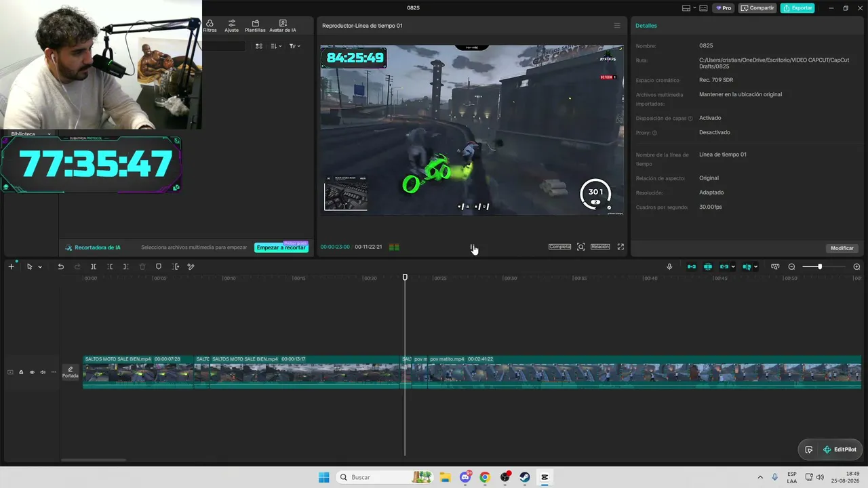Select first SALTOS MOTO SALE BIEN.mp4 clip
Image resolution: width=868 pixels, height=488 pixels.
tap(138, 372)
